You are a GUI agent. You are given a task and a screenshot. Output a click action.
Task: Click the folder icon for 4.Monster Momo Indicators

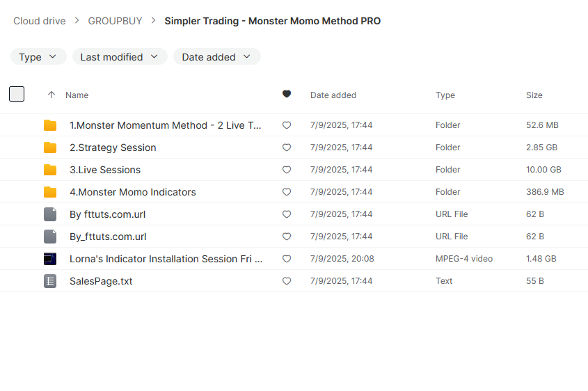click(x=50, y=192)
